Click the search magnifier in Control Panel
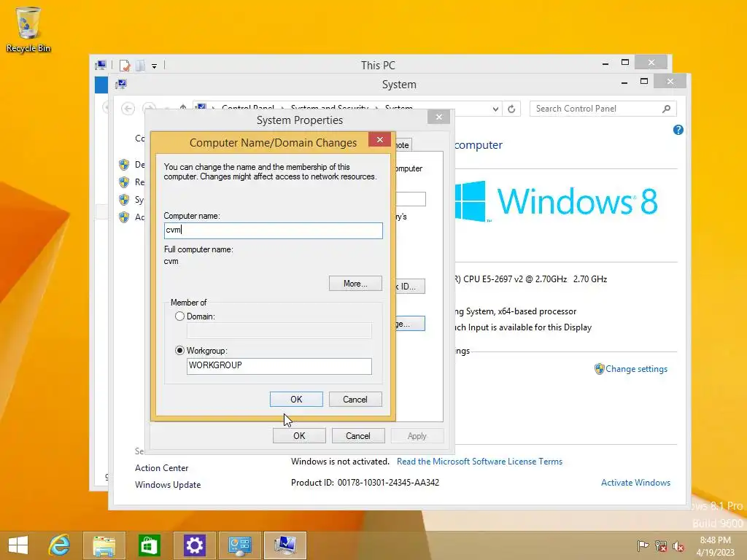This screenshot has height=560, width=747. 667,109
